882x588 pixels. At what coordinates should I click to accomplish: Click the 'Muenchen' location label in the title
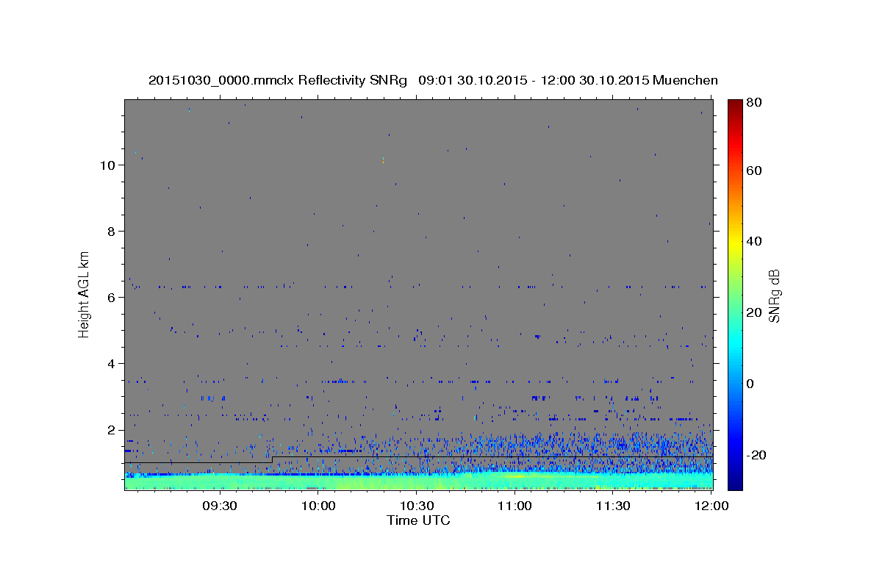(x=685, y=80)
